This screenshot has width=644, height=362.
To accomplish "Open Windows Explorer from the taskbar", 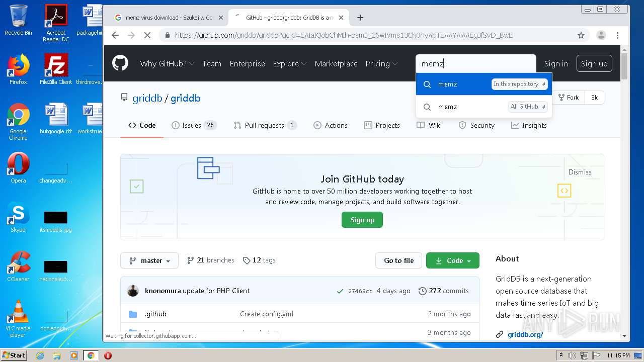I will click(57, 355).
